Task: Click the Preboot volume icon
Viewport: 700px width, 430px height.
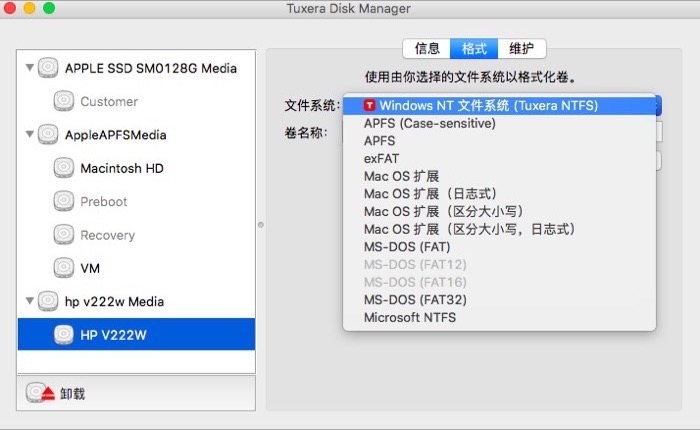Action: (x=64, y=201)
